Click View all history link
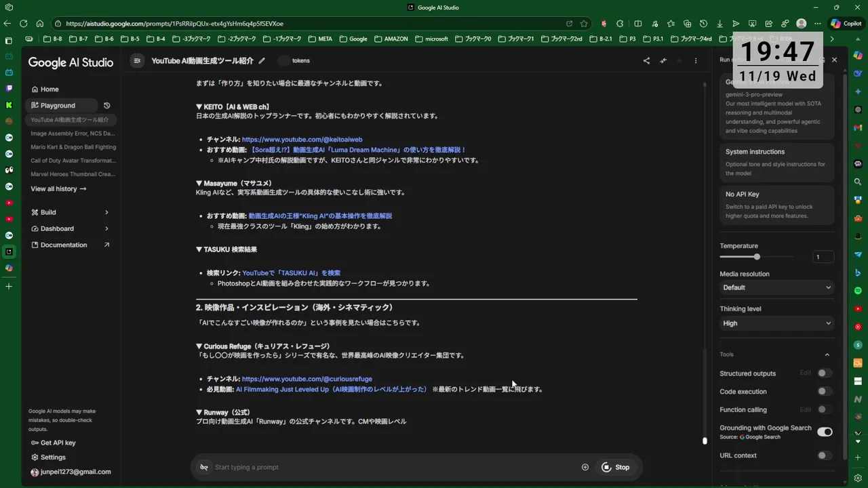The image size is (868, 488). click(58, 188)
